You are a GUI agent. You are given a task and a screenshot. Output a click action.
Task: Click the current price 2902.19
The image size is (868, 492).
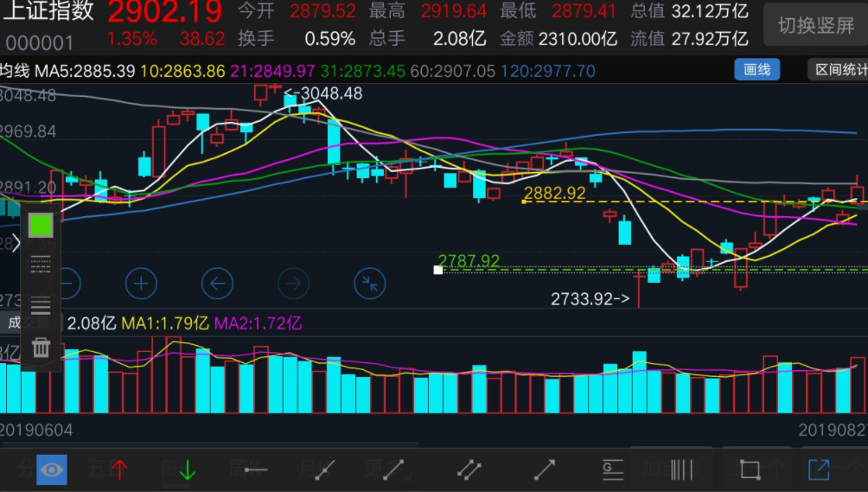165,11
